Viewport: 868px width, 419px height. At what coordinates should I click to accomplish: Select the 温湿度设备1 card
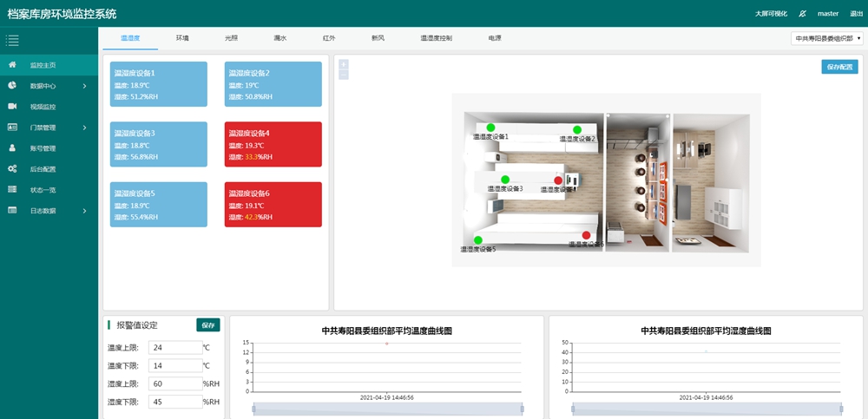coord(159,84)
